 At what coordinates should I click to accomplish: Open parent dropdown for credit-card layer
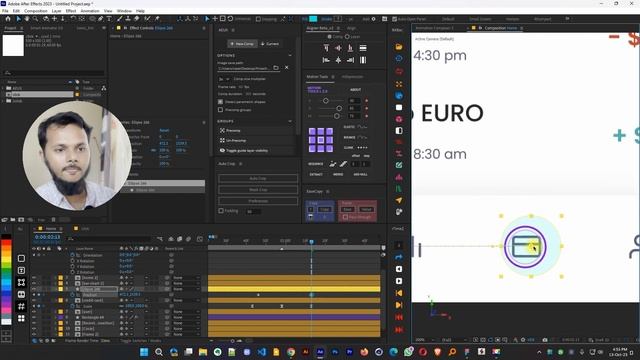point(186,300)
